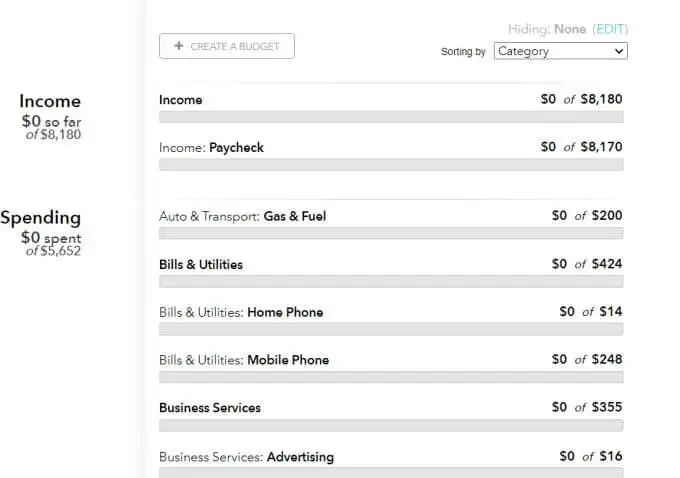The image size is (680, 478).
Task: Click the EDIT link next to Hiding
Action: (610, 29)
